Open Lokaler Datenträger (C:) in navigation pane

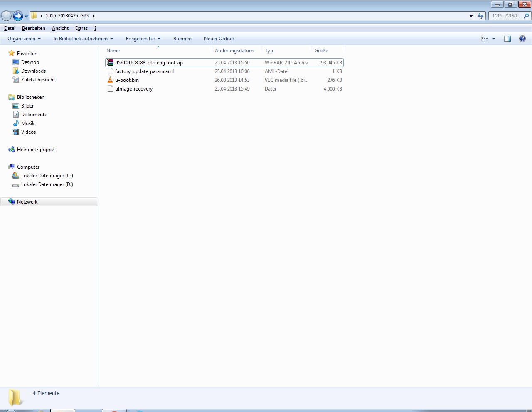click(x=47, y=176)
